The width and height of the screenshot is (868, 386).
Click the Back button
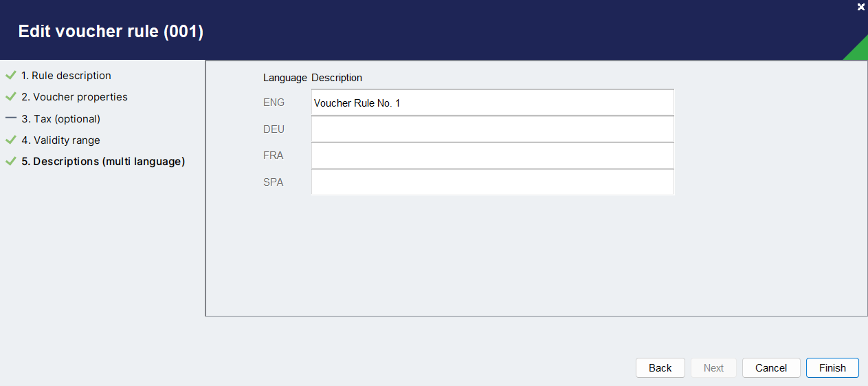point(660,367)
